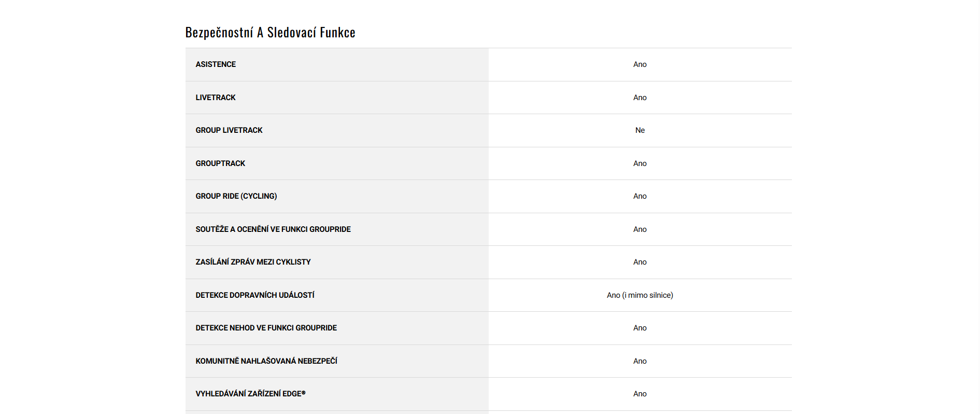Click the GROUP RIDE (CYCLING) label

pyautogui.click(x=236, y=196)
